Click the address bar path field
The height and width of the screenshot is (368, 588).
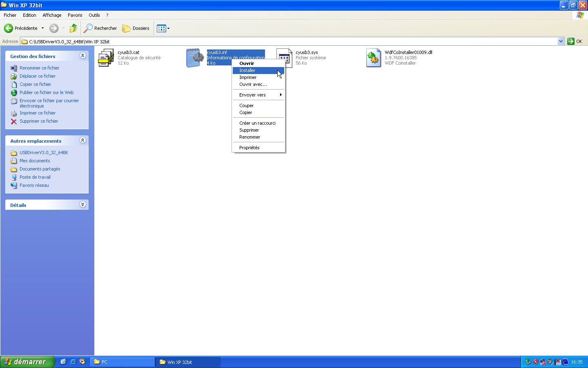point(286,41)
